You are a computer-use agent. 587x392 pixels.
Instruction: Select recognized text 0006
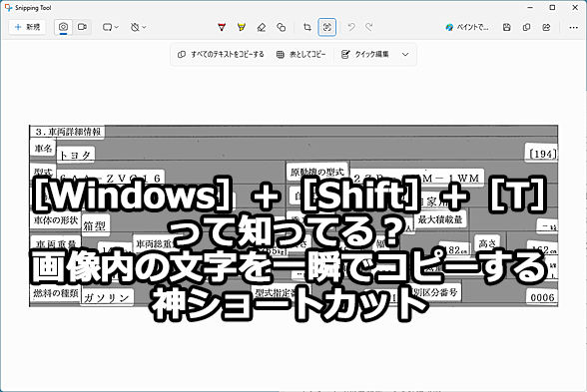click(542, 297)
